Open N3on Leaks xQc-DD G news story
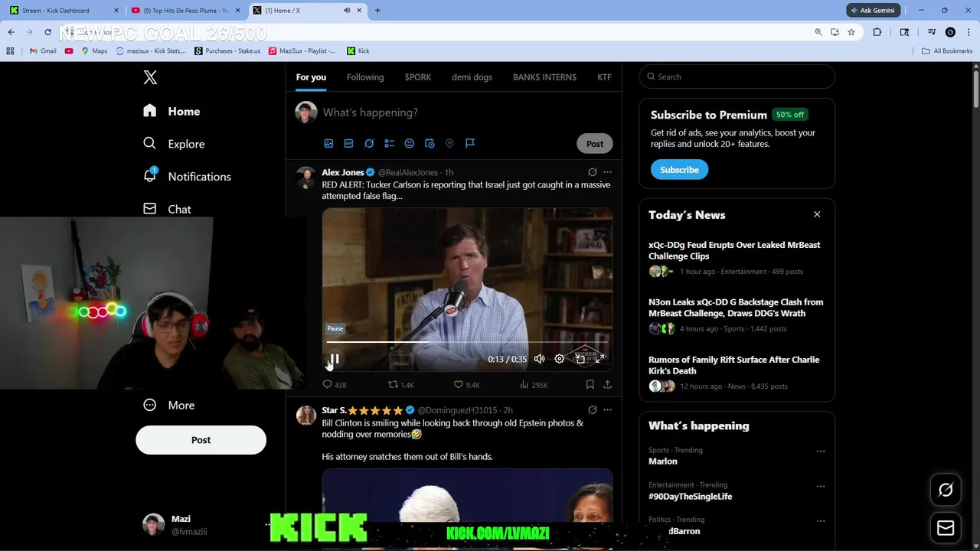This screenshot has width=980, height=551. [x=737, y=315]
